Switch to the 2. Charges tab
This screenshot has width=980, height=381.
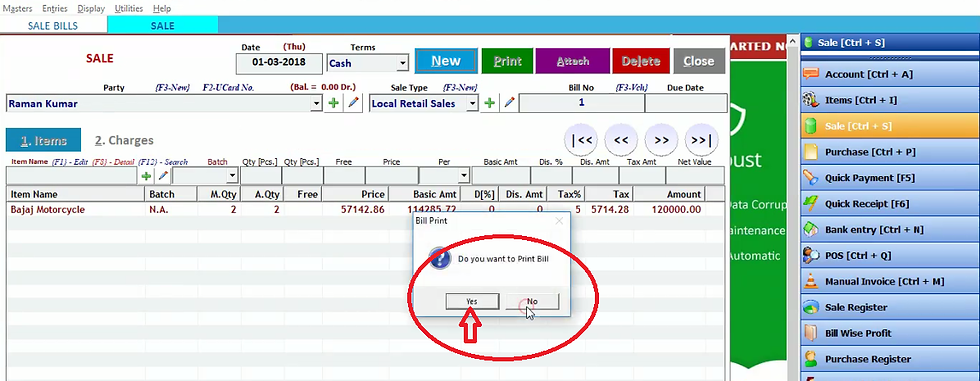124,141
